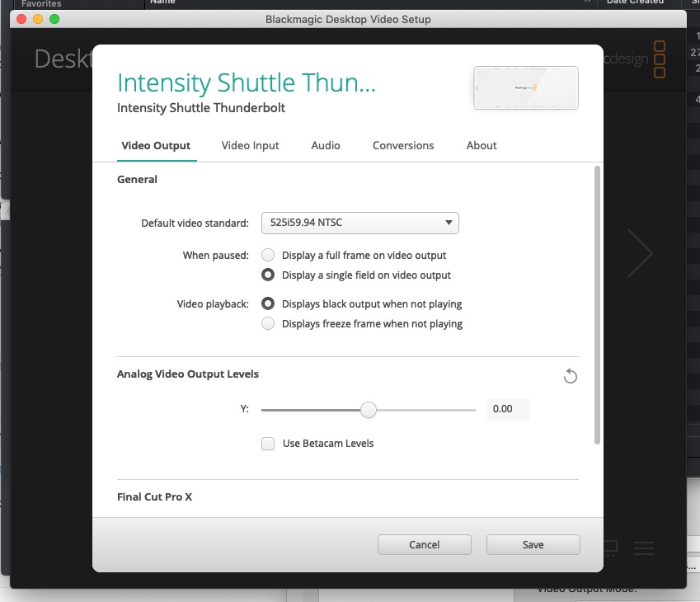Click the Y level slider handle
The image size is (700, 602).
(x=369, y=410)
